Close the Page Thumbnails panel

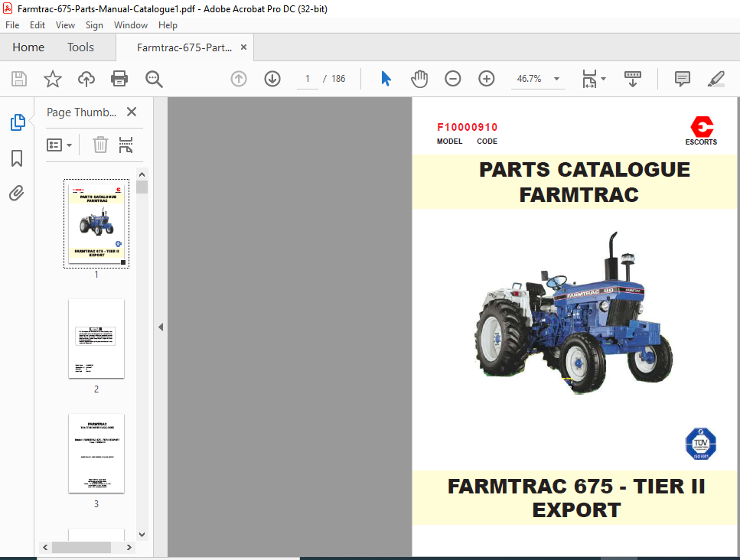(x=131, y=112)
